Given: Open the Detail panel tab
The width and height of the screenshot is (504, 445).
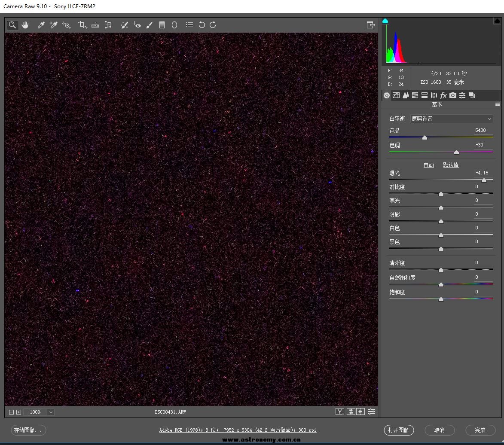Looking at the screenshot, I should (x=406, y=95).
